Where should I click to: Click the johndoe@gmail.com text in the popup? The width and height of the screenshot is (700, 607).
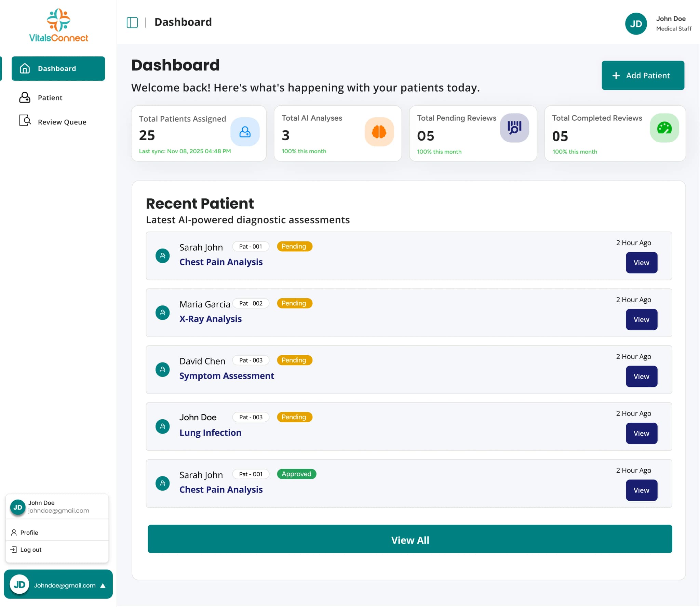pyautogui.click(x=58, y=511)
